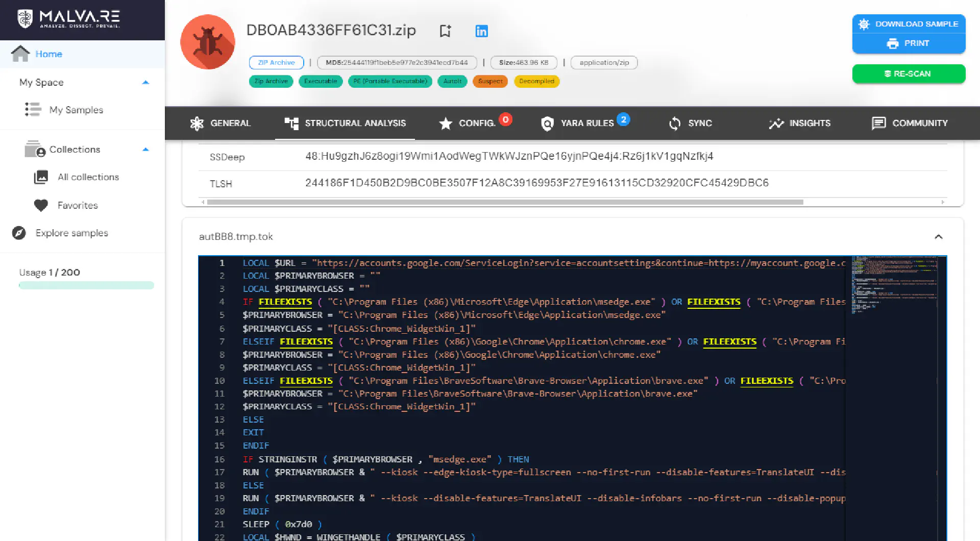Click the red bug sample avatar
The image size is (980, 541).
pos(208,42)
